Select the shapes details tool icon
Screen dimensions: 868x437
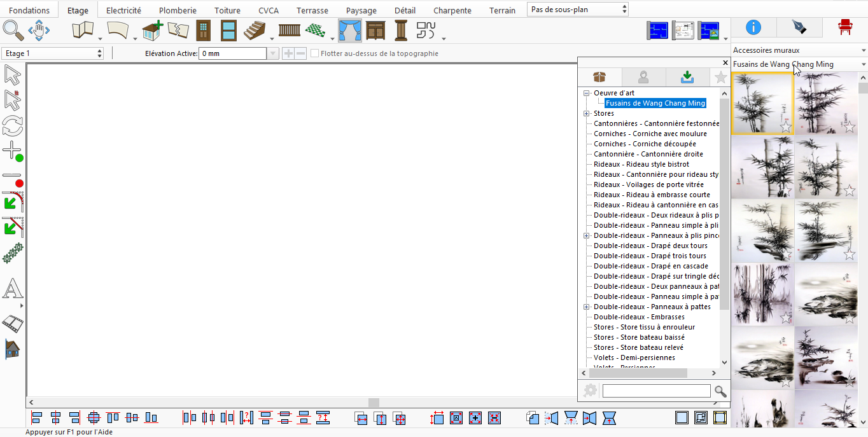tap(426, 30)
